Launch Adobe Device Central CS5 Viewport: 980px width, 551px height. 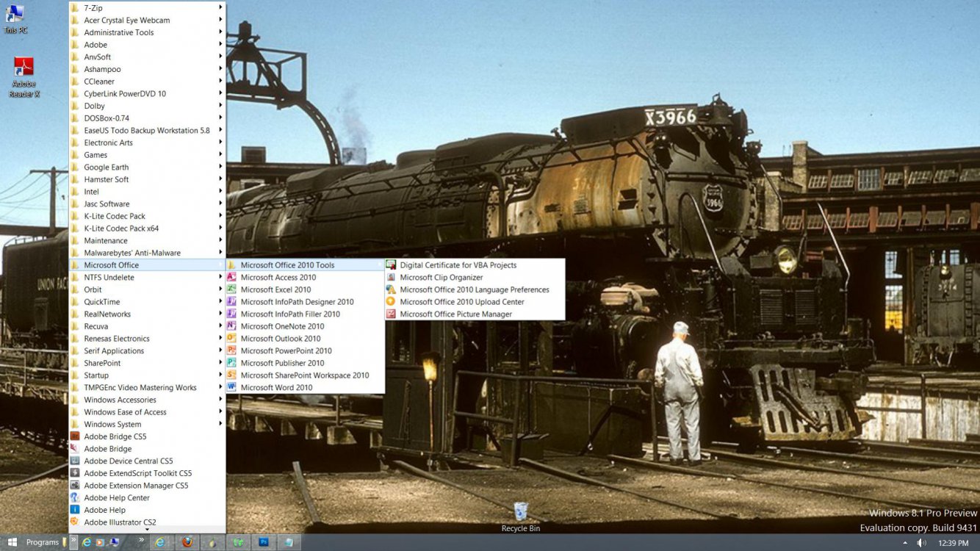147,461
